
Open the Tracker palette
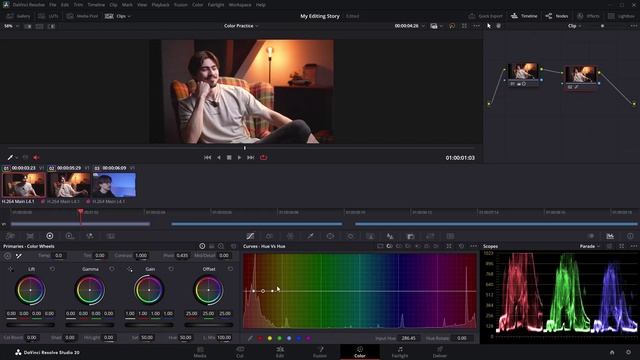click(x=350, y=236)
